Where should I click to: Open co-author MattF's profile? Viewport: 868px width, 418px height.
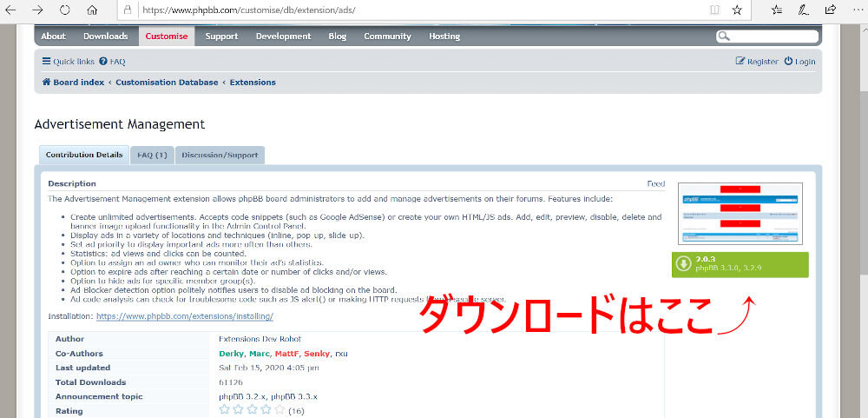[x=286, y=353]
